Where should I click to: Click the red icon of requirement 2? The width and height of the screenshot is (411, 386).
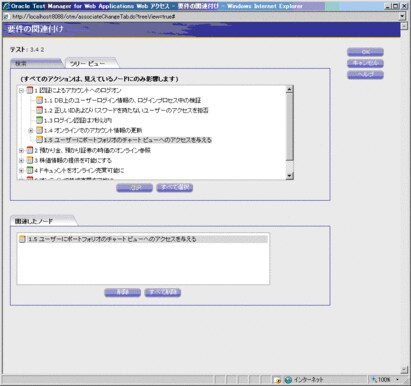[30, 150]
